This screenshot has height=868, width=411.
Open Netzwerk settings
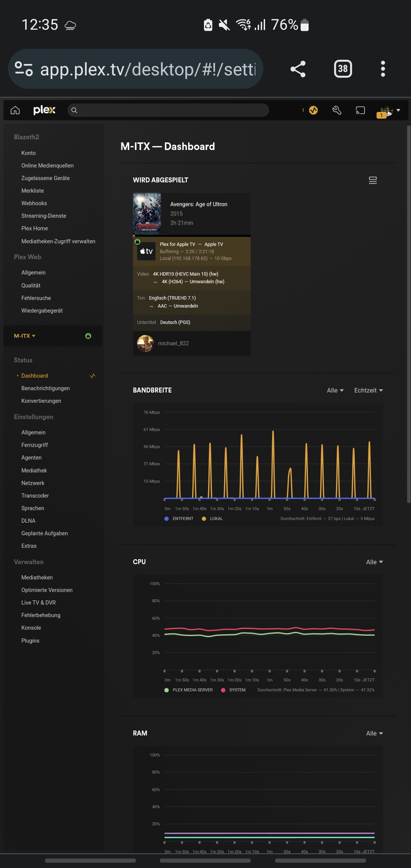point(33,483)
